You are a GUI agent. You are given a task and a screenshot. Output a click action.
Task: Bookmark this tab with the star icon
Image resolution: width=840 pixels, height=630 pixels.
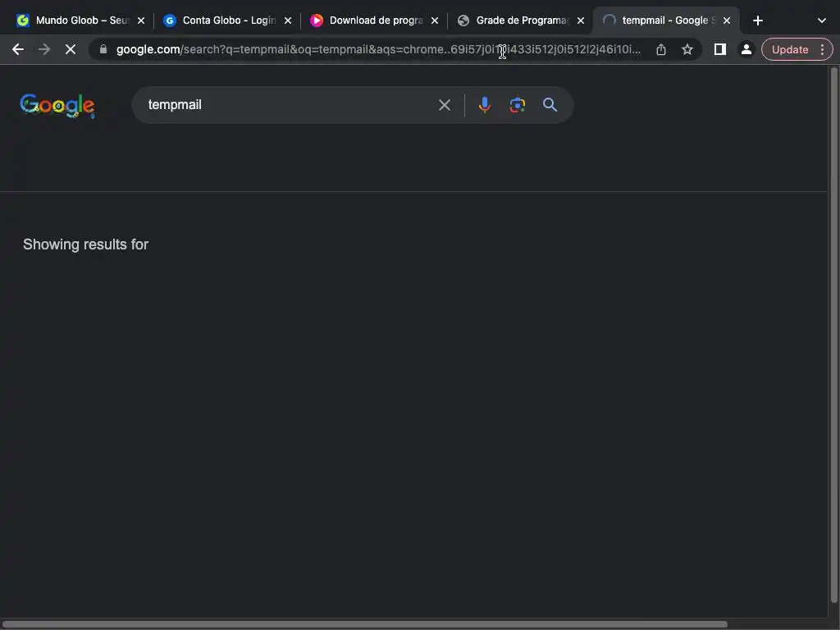[687, 49]
